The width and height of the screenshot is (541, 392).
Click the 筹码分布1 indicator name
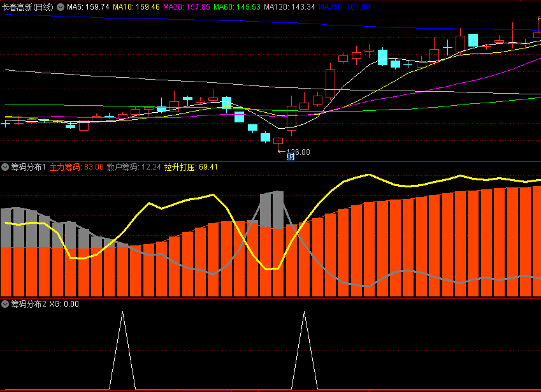[28, 168]
